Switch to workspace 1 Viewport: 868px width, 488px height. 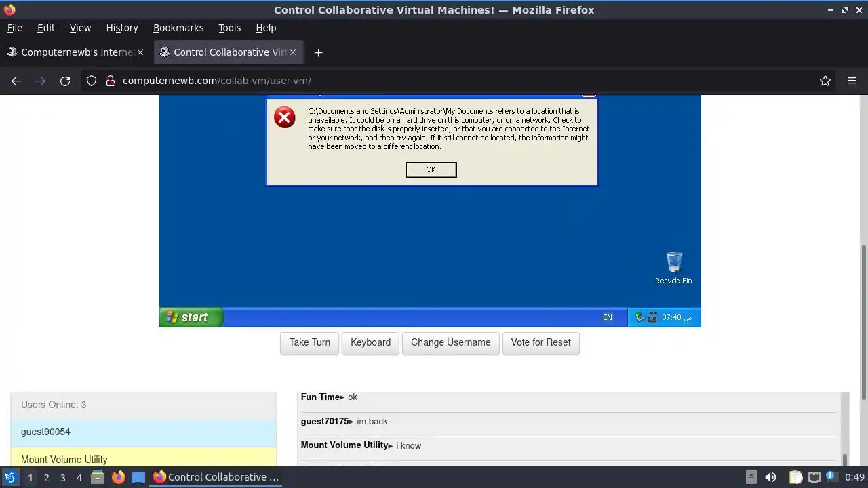point(30,478)
